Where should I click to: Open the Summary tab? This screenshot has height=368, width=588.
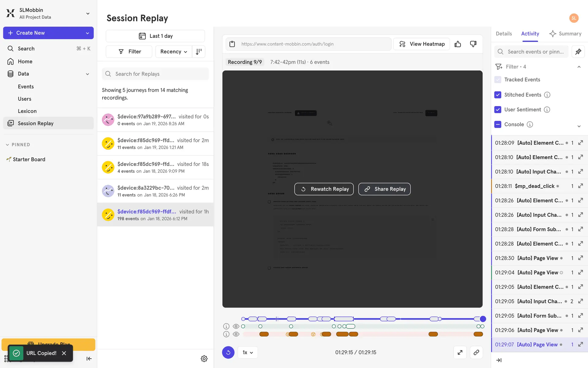[565, 34]
